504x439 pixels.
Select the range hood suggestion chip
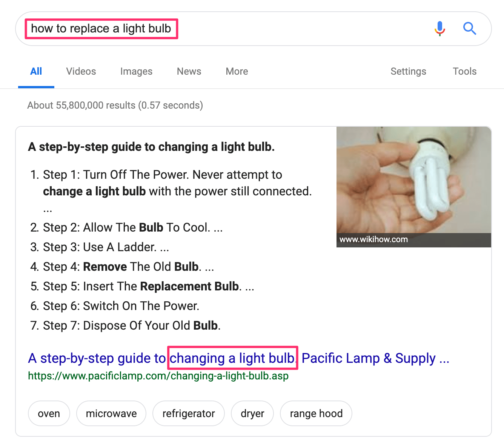point(316,413)
